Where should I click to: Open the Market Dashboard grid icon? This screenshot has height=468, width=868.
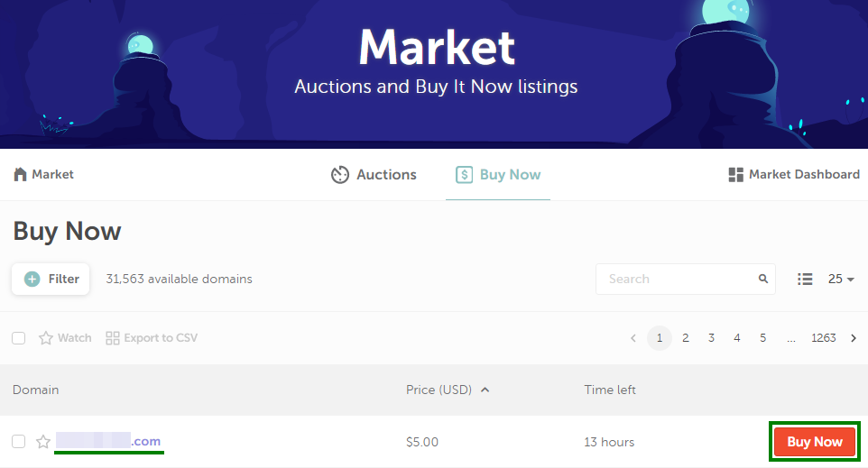click(x=735, y=175)
